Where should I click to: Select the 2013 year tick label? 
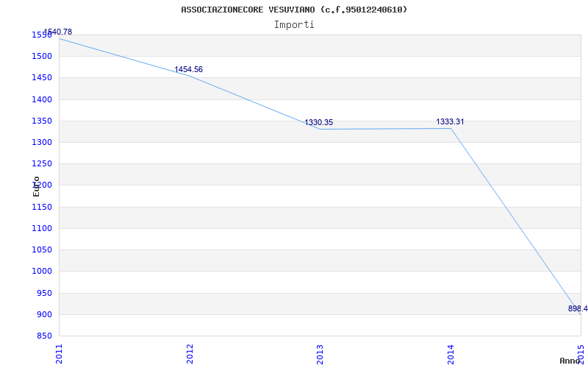320,353
